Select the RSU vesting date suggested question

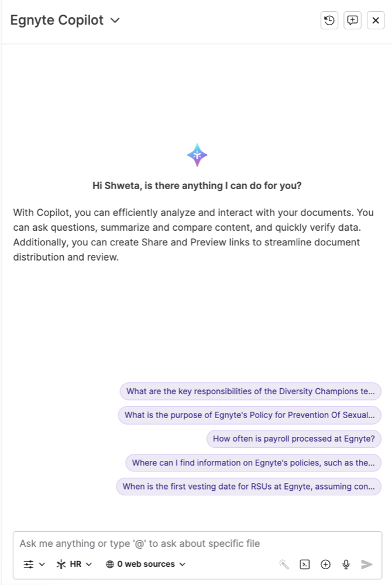click(x=249, y=486)
